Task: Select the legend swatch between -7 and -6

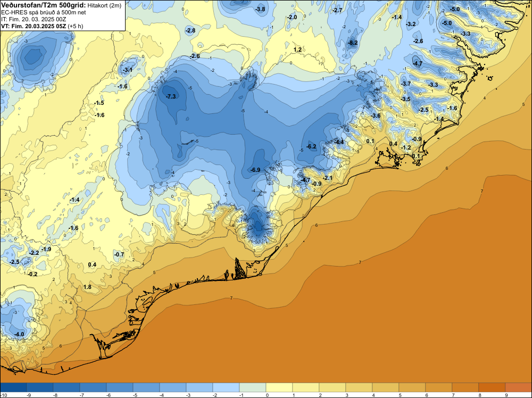Action: [93, 387]
